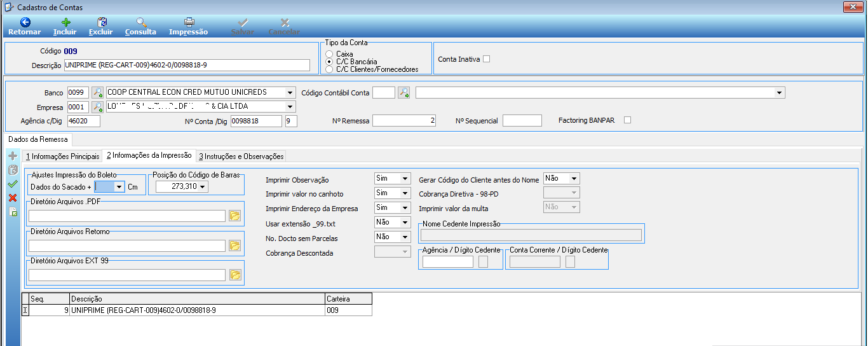Image resolution: width=868 pixels, height=346 pixels.
Task: Click the recycle bin icon in side strip
Action: click(x=12, y=170)
